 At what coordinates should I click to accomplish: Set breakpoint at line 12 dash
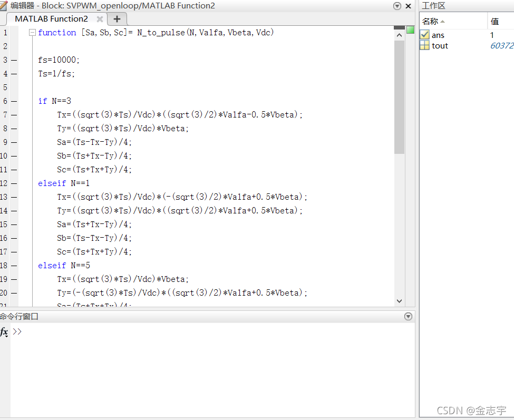14,183
